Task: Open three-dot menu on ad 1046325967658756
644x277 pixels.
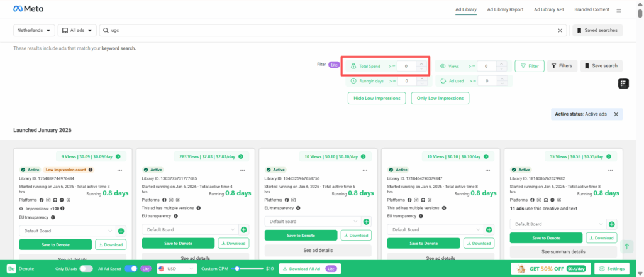Action: tap(365, 170)
